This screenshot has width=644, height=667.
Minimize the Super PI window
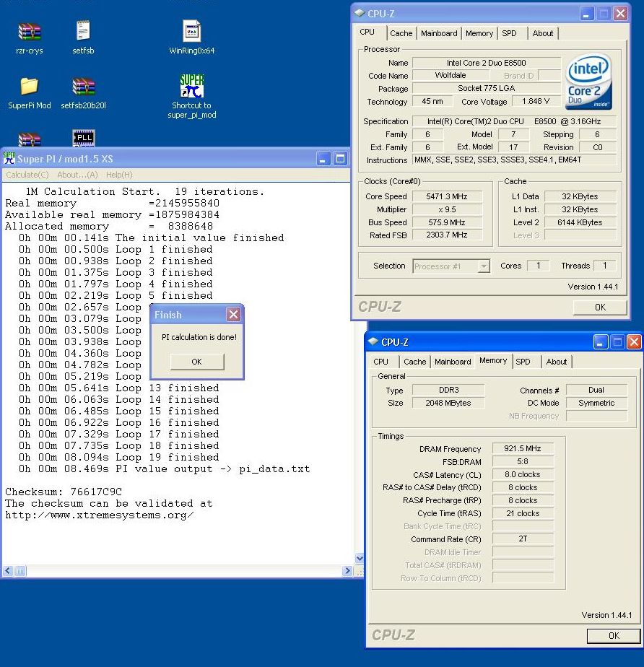tap(323, 159)
